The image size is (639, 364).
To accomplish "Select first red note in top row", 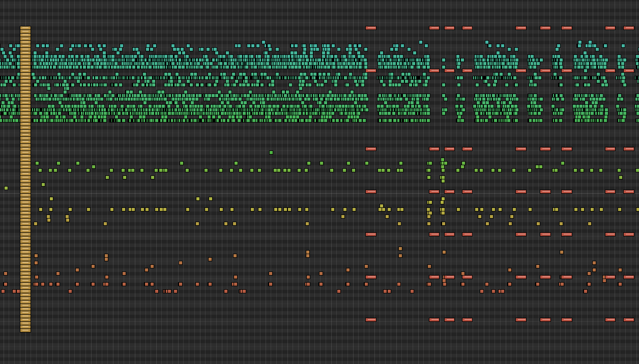I will pos(371,28).
